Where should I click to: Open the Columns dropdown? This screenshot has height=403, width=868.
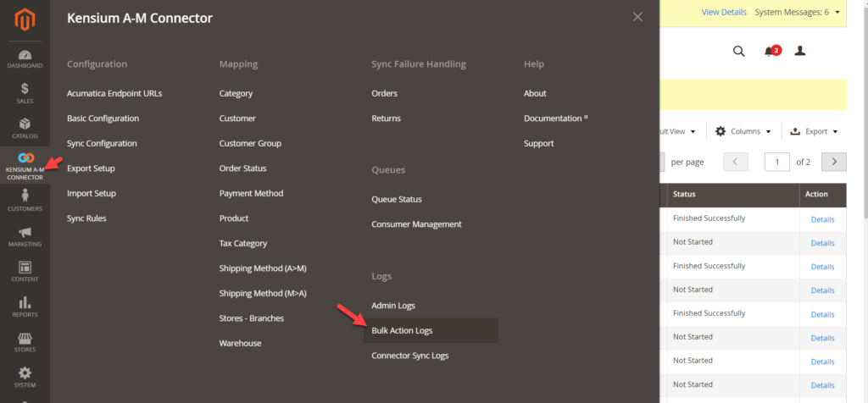click(x=743, y=131)
